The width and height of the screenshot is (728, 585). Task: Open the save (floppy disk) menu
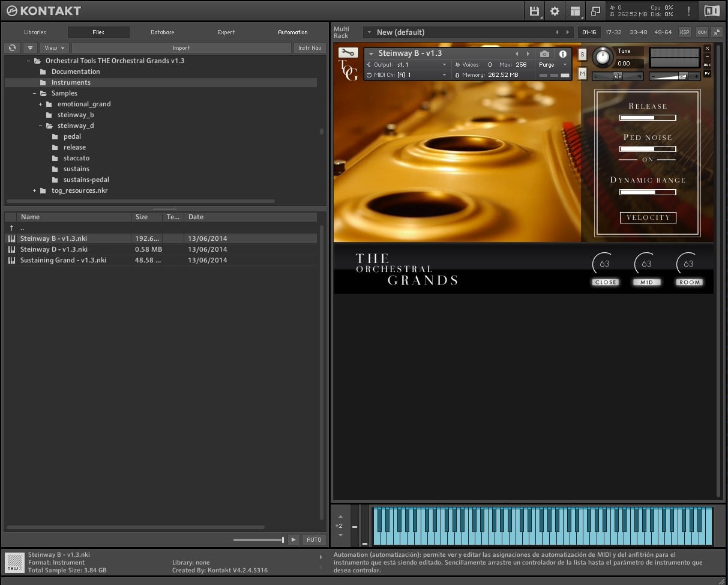534,11
